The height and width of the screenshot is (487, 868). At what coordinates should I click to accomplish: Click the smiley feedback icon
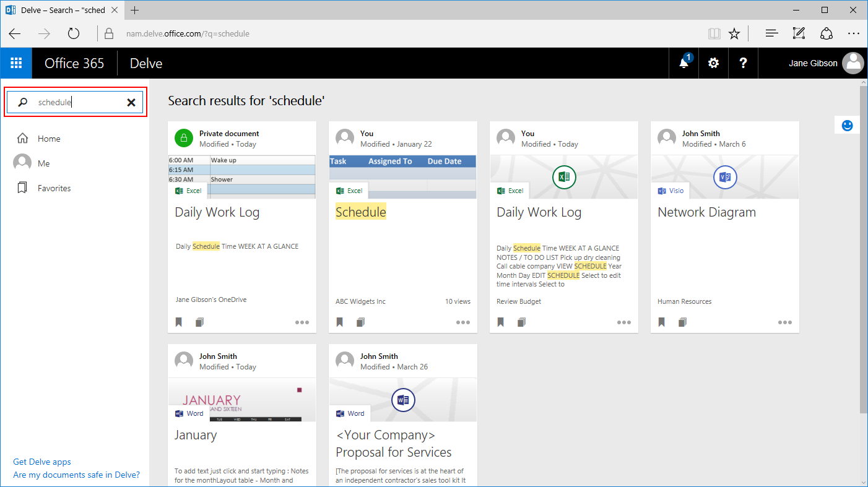pos(848,125)
